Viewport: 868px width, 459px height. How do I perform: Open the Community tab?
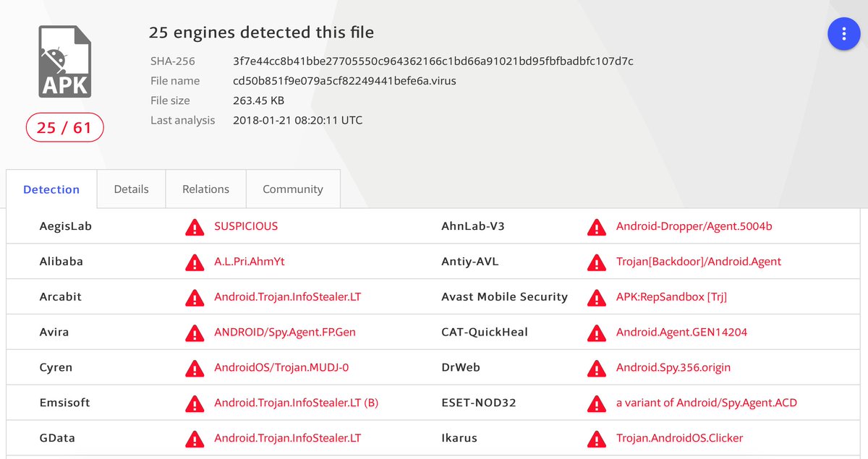(293, 189)
